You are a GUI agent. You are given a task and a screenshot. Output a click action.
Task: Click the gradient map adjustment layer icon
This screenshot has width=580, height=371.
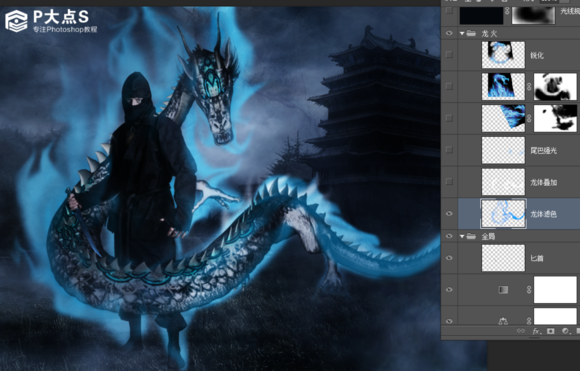[503, 290]
